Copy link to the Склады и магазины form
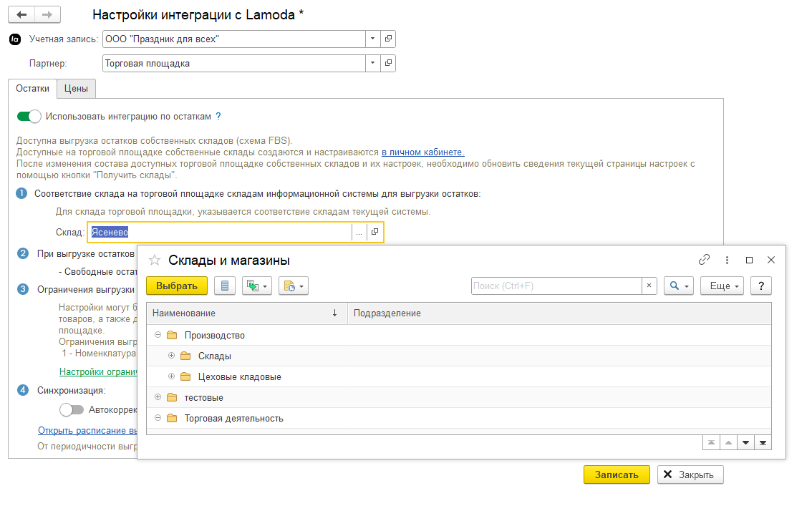 [704, 260]
